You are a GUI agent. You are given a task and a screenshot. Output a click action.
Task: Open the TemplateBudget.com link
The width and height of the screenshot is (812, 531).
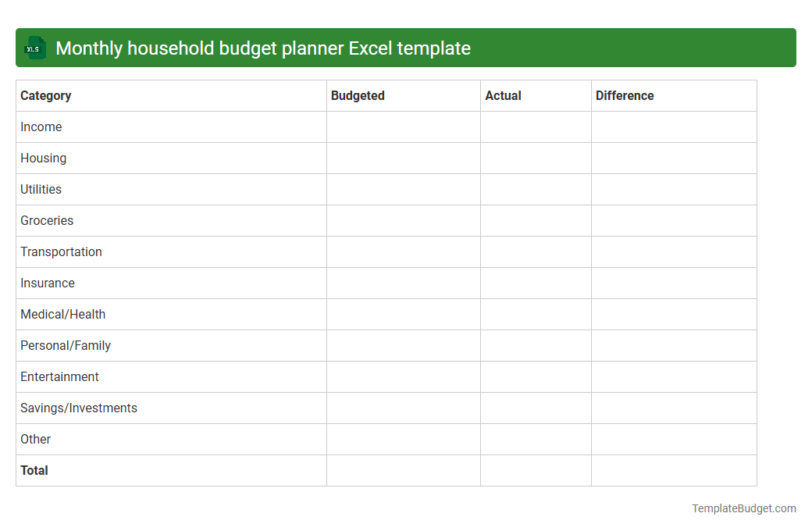pyautogui.click(x=743, y=508)
